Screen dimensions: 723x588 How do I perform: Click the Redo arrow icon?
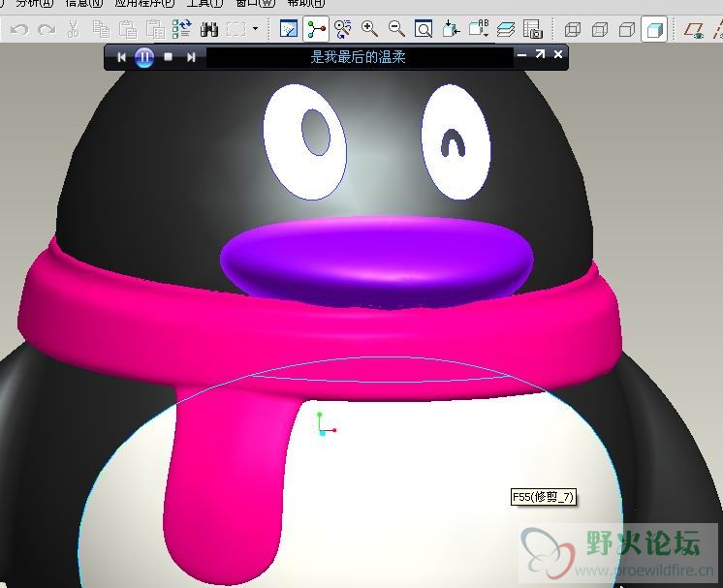47,30
